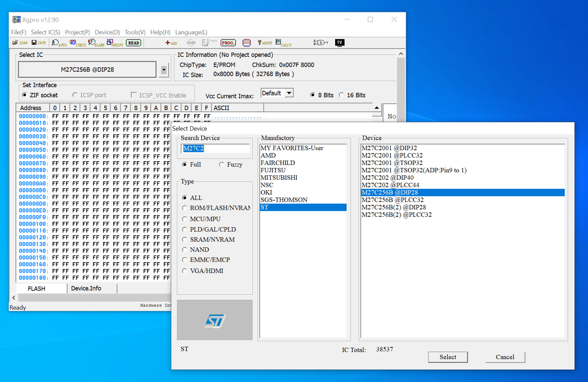Click the Erase toolbar icon
The width and height of the screenshot is (588, 382).
point(209,43)
